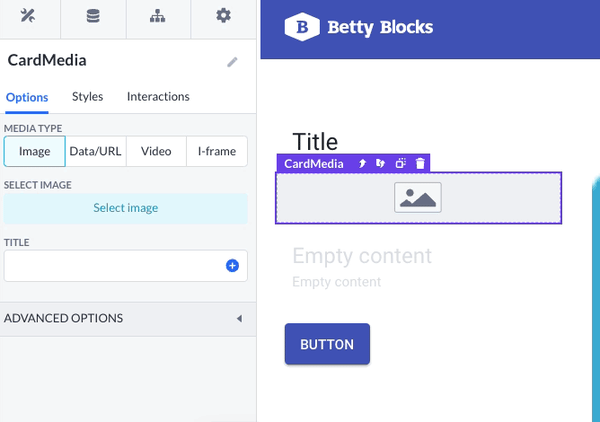This screenshot has width=600, height=422.
Task: Click the Select image button
Action: coord(126,208)
